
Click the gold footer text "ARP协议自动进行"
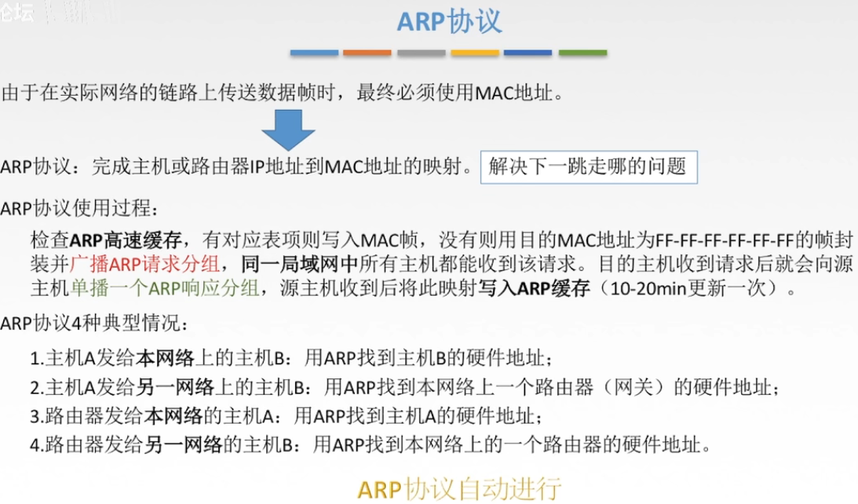[460, 488]
